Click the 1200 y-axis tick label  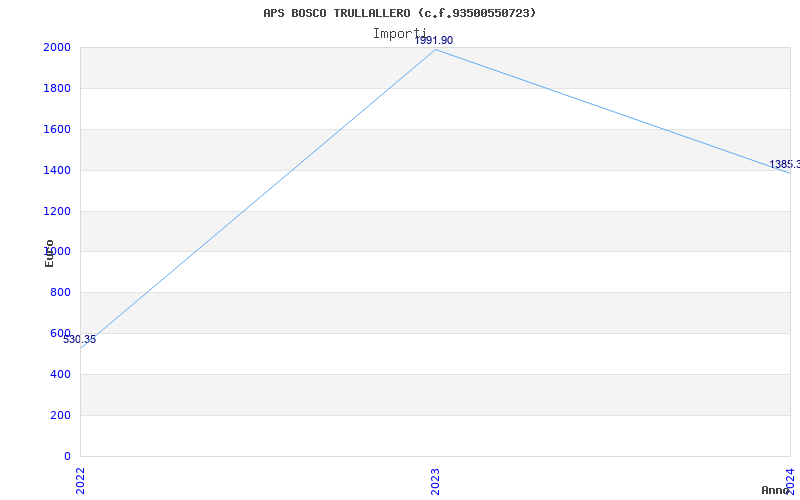pos(57,211)
